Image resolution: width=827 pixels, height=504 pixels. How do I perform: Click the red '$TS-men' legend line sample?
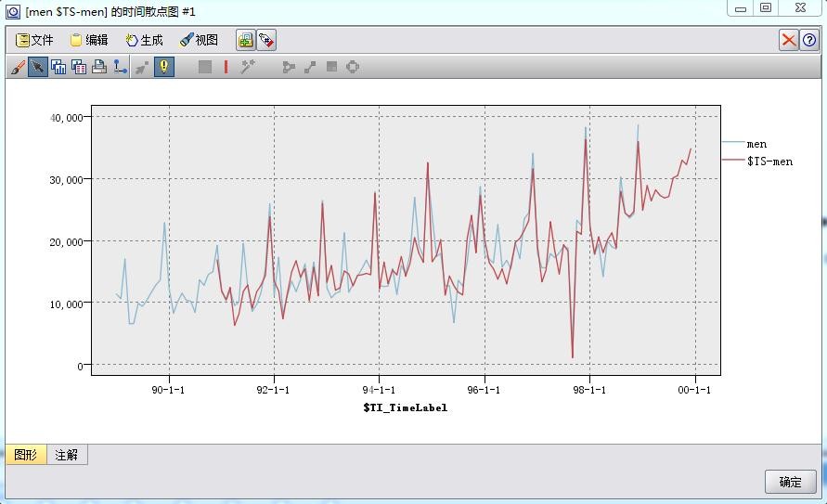733,161
